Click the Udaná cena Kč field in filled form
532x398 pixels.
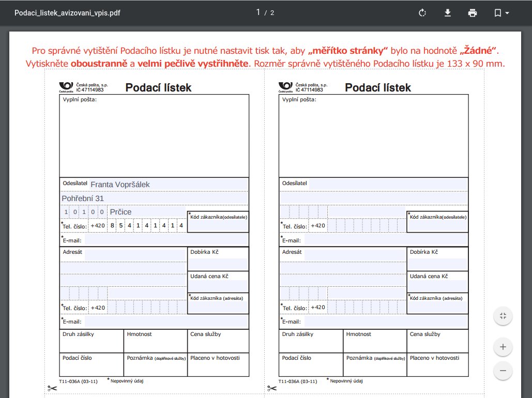point(218,286)
